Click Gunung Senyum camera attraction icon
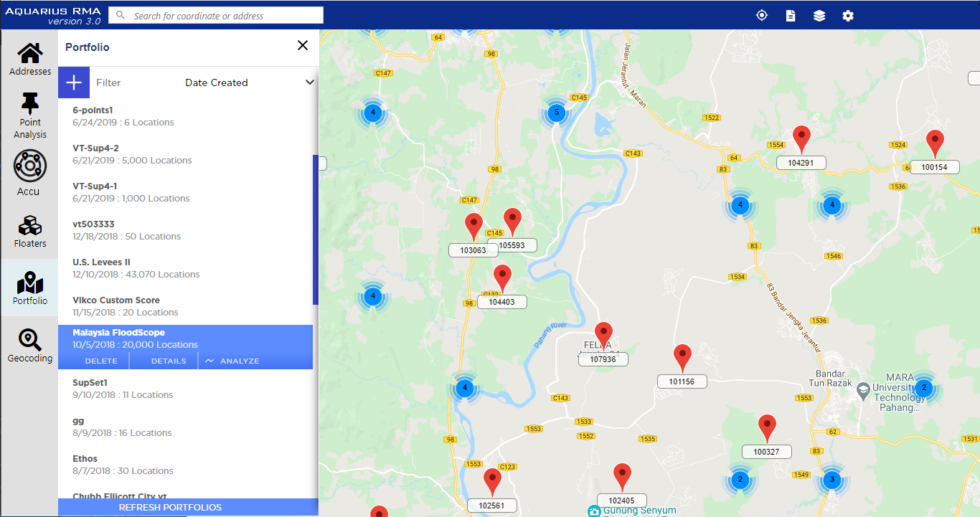Image resolution: width=980 pixels, height=517 pixels. [593, 511]
